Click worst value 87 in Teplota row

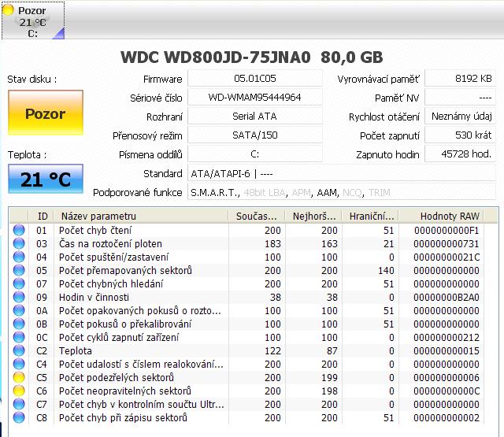pyautogui.click(x=332, y=350)
